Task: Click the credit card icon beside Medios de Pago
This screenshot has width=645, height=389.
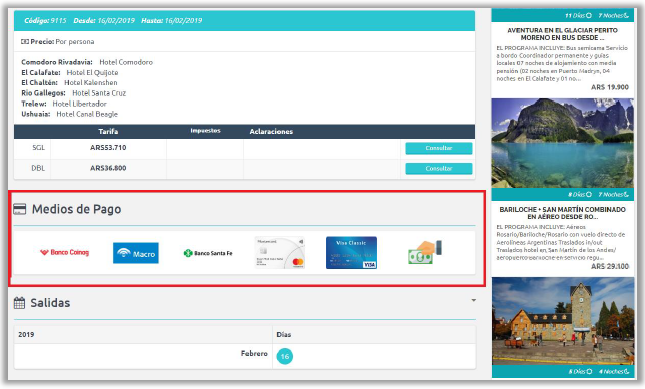Action: (19, 209)
